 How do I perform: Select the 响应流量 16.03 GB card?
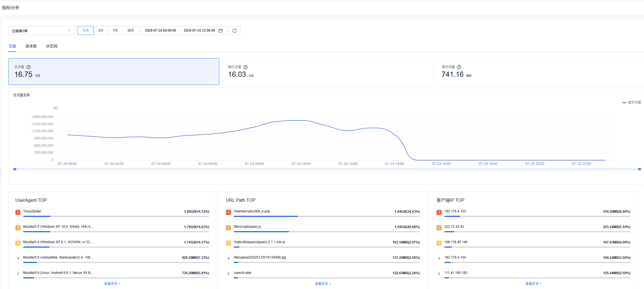click(x=327, y=72)
